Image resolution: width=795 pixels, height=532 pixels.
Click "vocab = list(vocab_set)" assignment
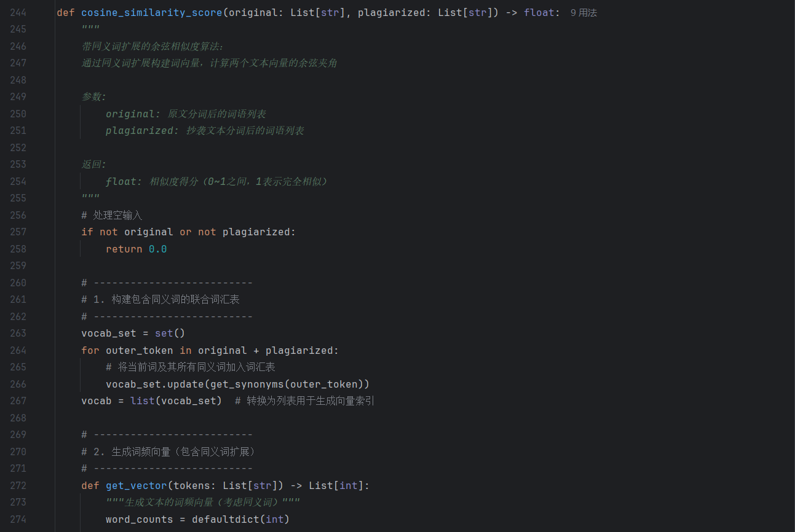(152, 401)
